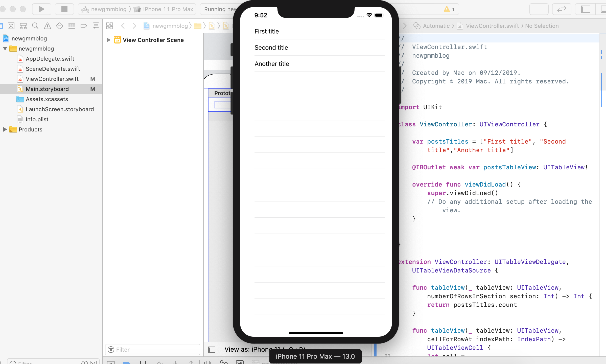This screenshot has width=606, height=364.
Task: Click postsTitles variable in code editor
Action: (448, 142)
